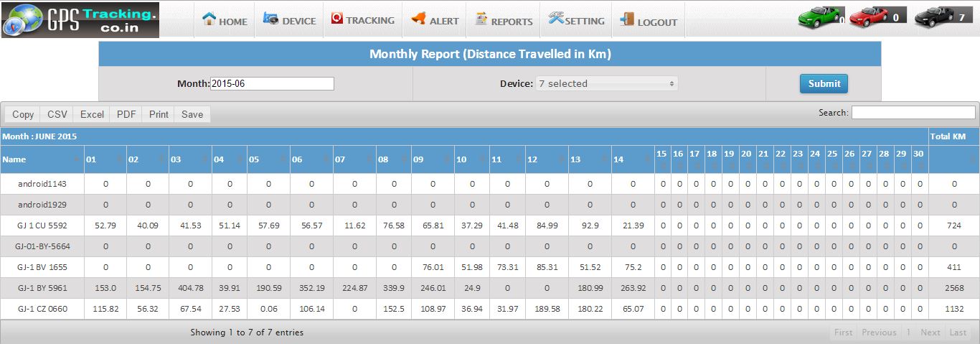Click the GJ-1 BV 1655 row name
Screen dimensions: 980x344
42,267
